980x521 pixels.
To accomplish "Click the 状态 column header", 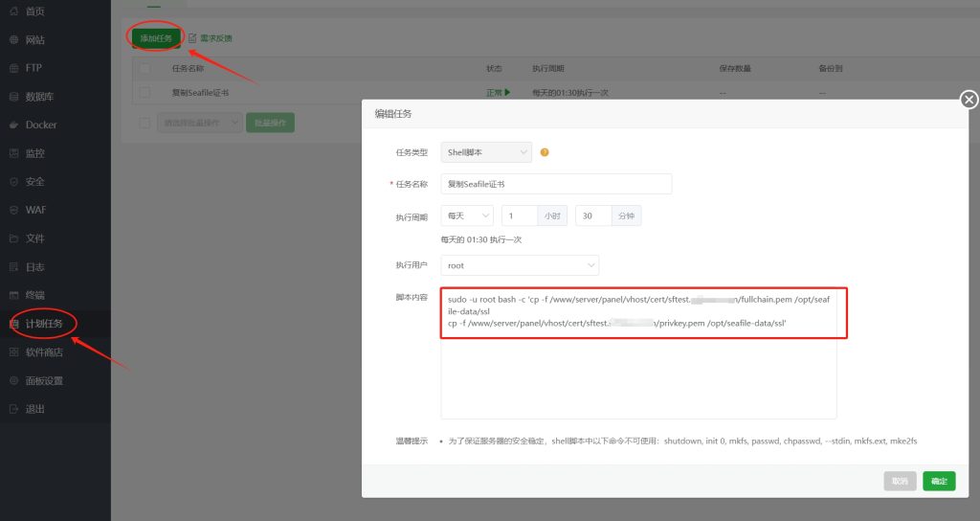I will pos(495,68).
